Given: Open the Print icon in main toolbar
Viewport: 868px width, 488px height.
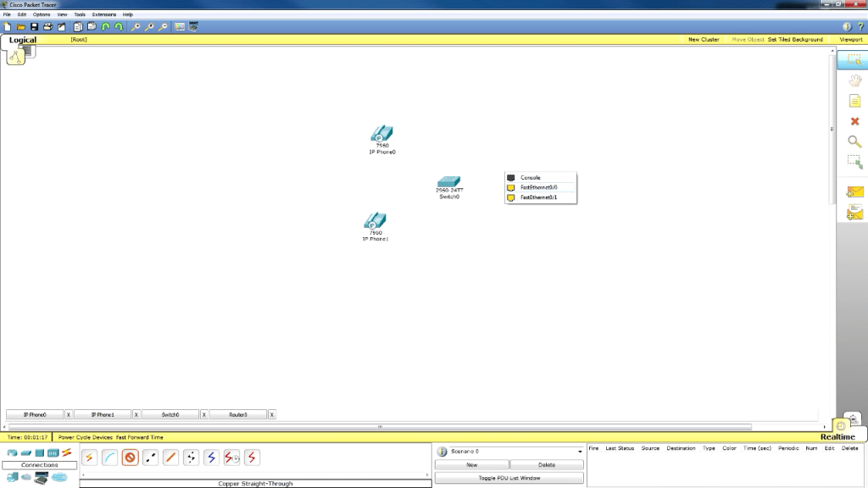Looking at the screenshot, I should [x=48, y=27].
